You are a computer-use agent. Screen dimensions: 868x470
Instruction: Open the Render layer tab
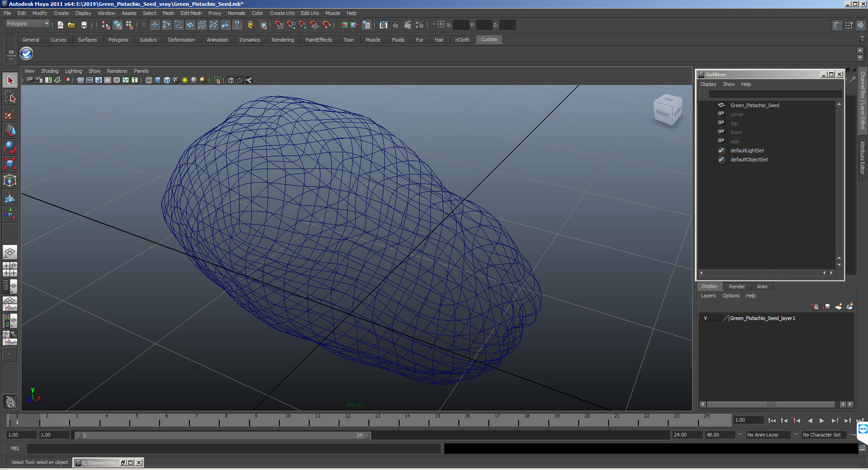coord(737,287)
